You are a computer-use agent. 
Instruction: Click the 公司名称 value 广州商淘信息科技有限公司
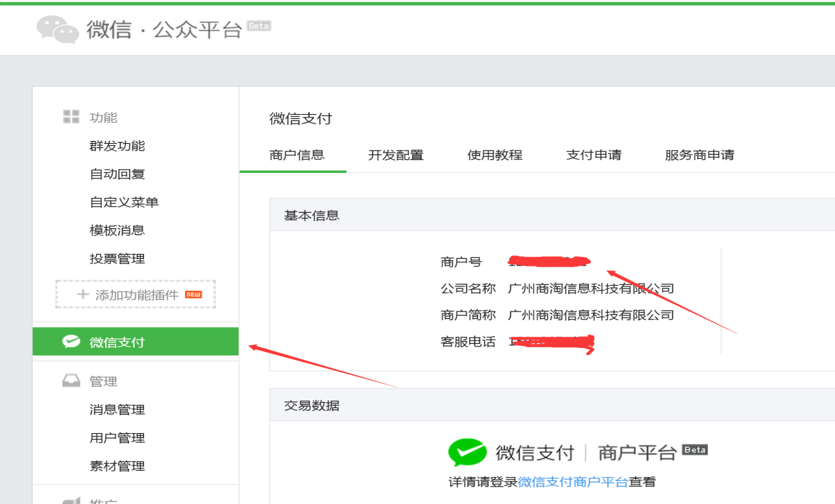(x=591, y=288)
